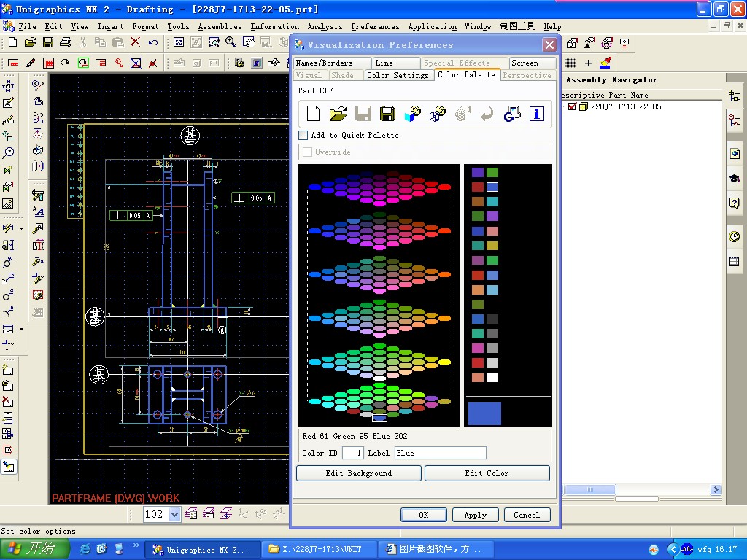Viewport: 747px width, 560px height.
Task: Open the Preferences menu
Action: 375,26
